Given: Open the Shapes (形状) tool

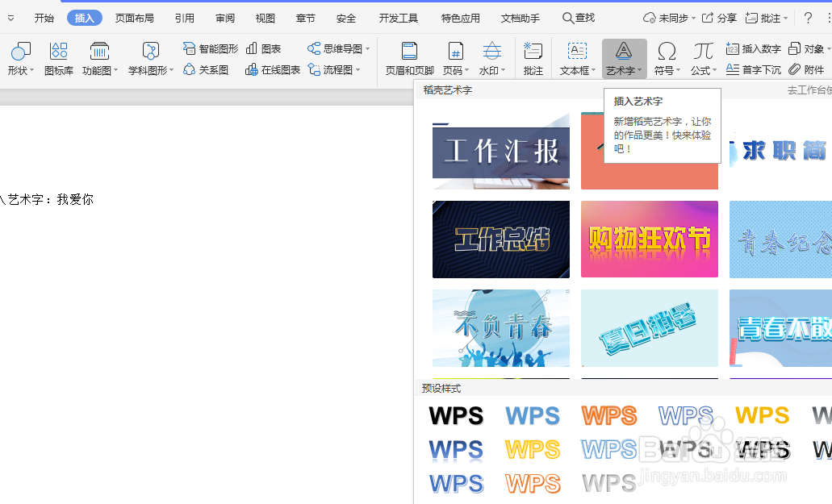Looking at the screenshot, I should (x=21, y=58).
